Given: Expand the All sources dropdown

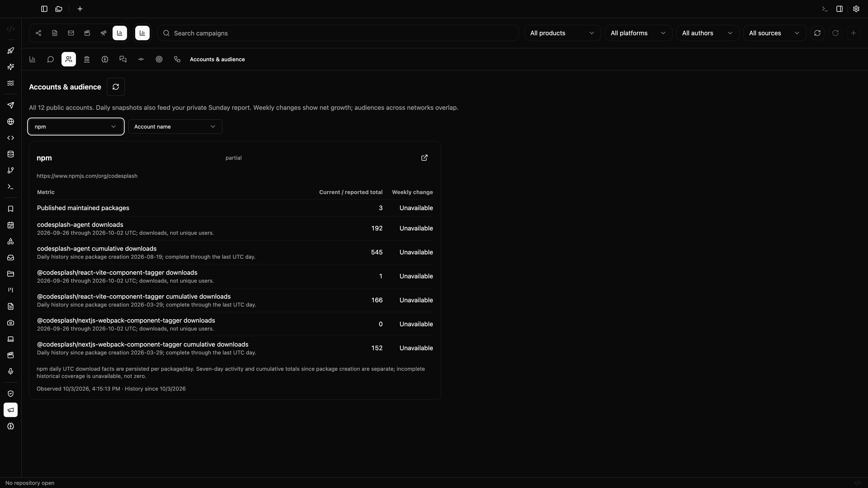Looking at the screenshot, I should (x=774, y=33).
